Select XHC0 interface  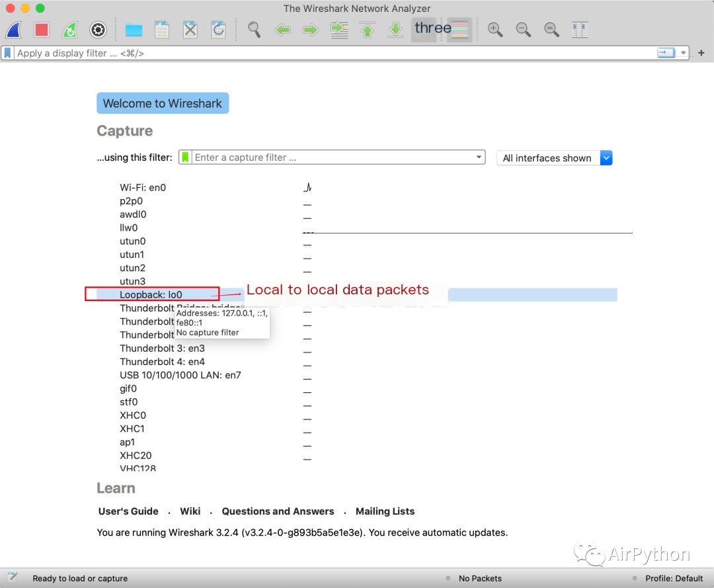[x=133, y=415]
